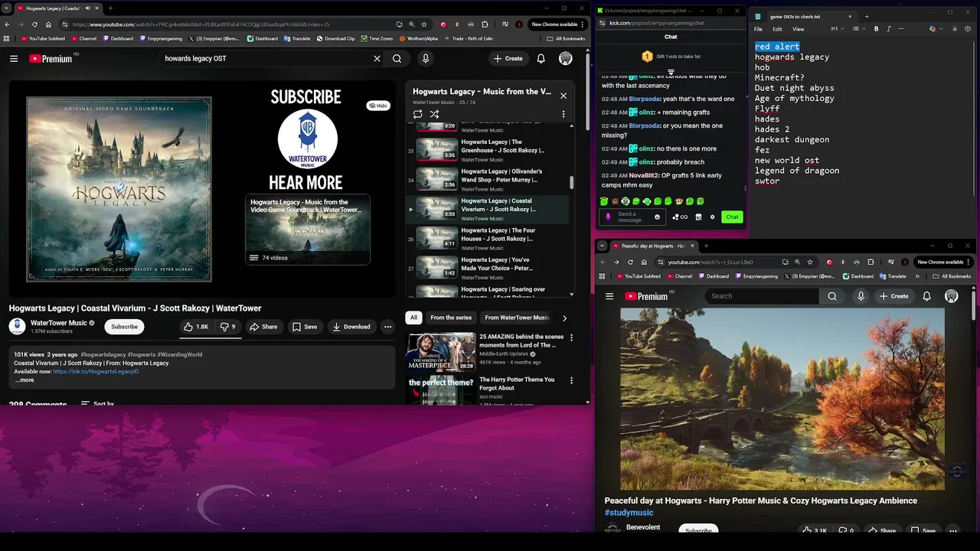Toggle shuffle in the Hogwarts Legacy playlist panel
The width and height of the screenshot is (980, 551).
pyautogui.click(x=434, y=114)
